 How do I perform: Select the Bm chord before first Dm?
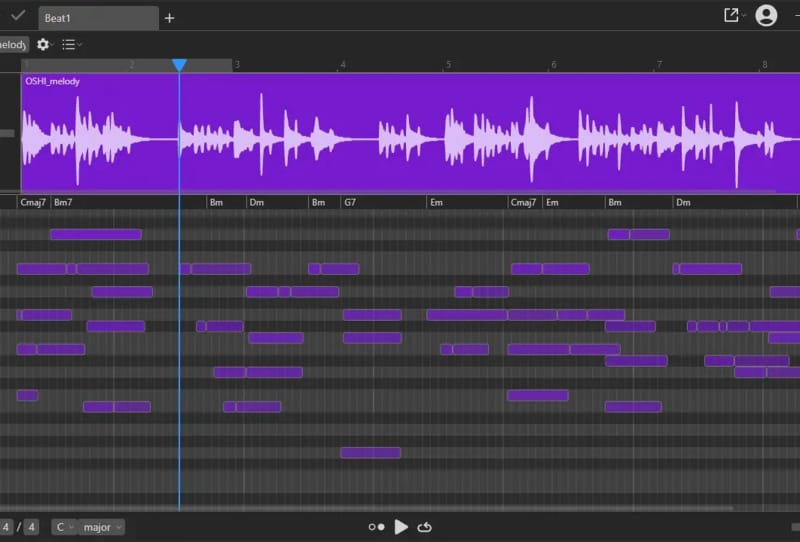[216, 203]
